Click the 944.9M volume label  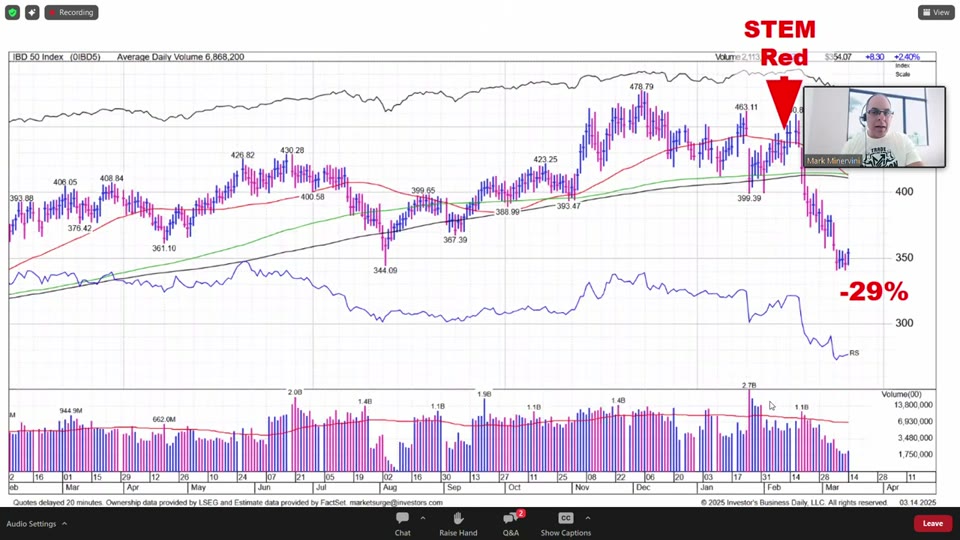(x=71, y=411)
